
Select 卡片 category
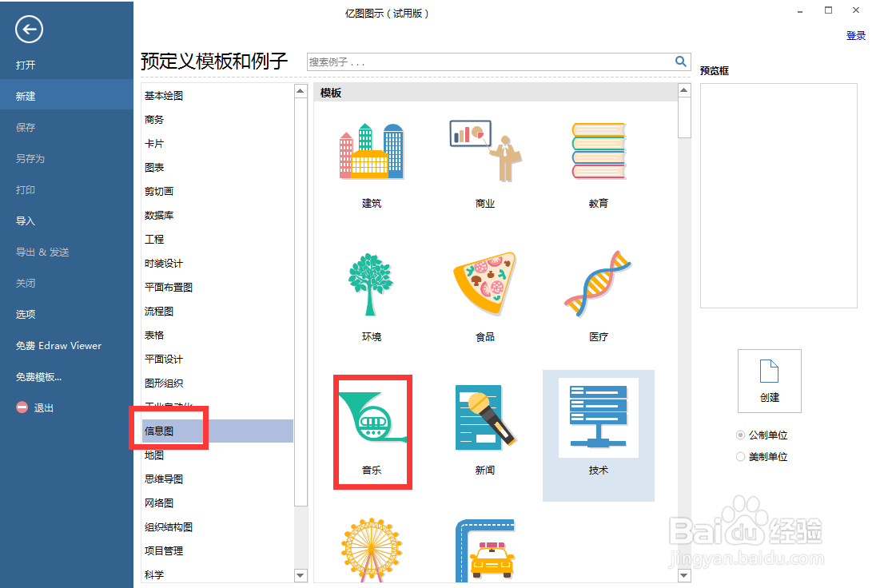pyautogui.click(x=154, y=143)
